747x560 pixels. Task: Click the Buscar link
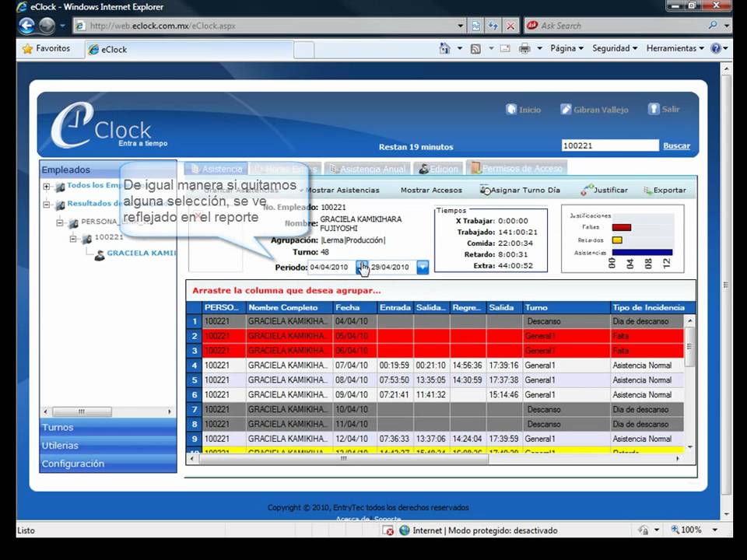[x=676, y=145]
